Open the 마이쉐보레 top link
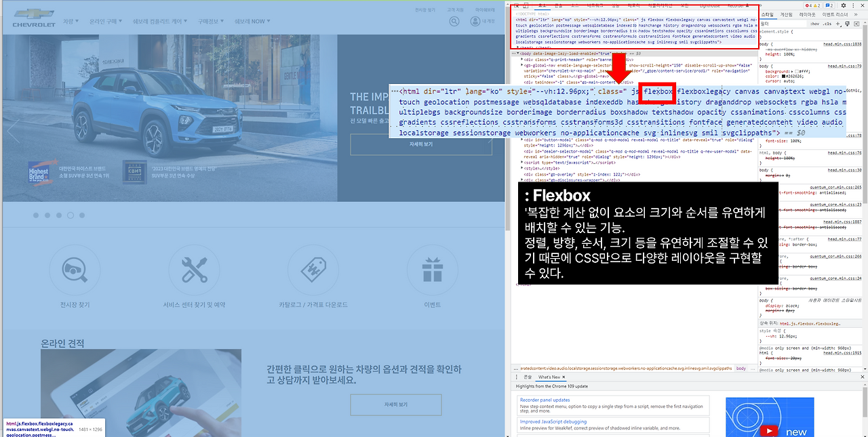This screenshot has height=437, width=868. 485,9
